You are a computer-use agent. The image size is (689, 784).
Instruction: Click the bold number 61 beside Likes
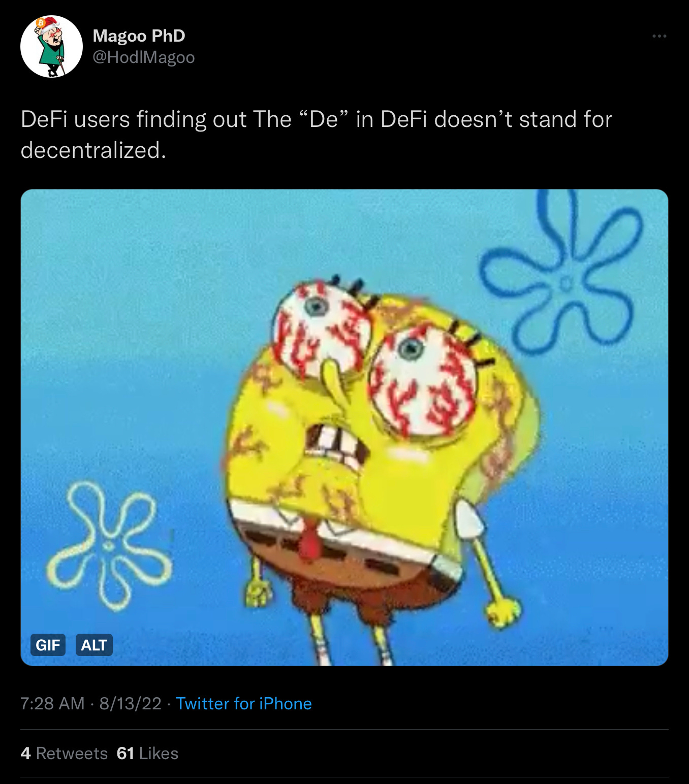pos(126,753)
